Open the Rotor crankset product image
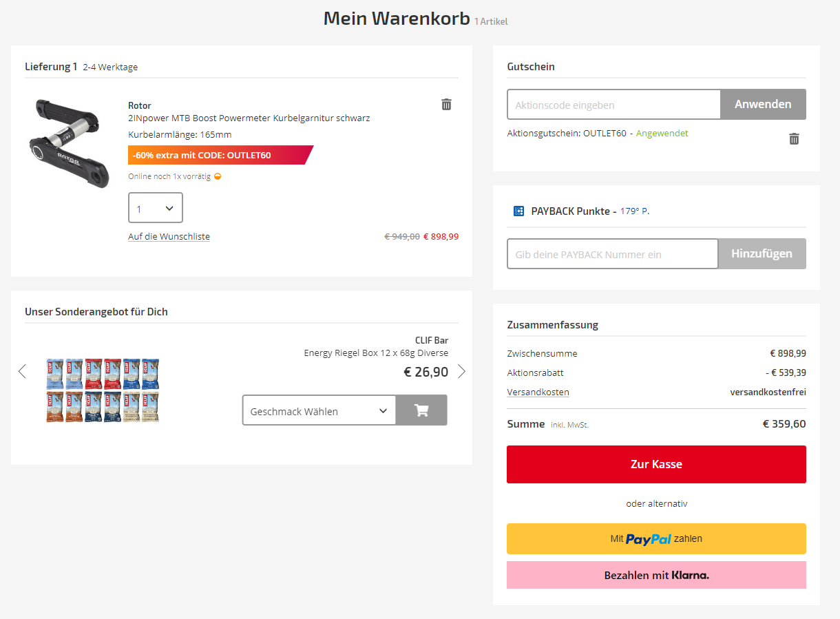The image size is (840, 619). 70,143
